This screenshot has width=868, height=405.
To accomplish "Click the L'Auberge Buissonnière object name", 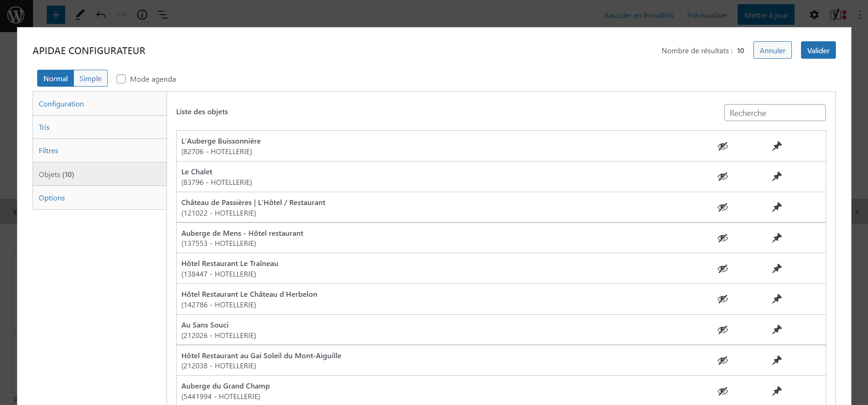I will pyautogui.click(x=221, y=141).
